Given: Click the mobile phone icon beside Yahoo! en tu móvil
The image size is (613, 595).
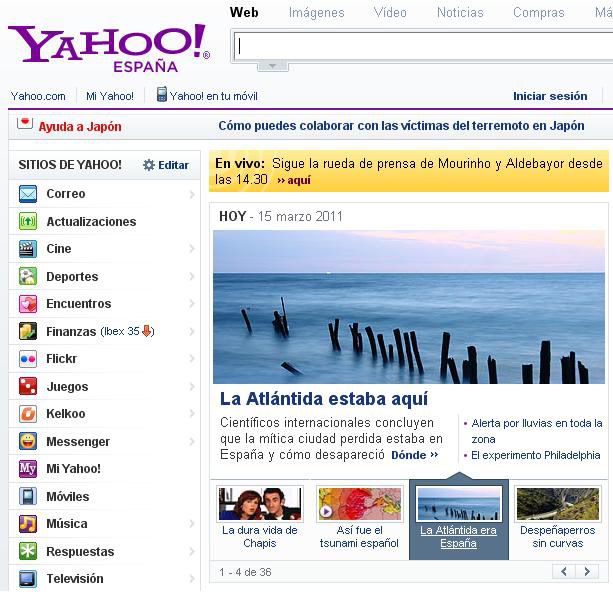Looking at the screenshot, I should click(x=161, y=94).
